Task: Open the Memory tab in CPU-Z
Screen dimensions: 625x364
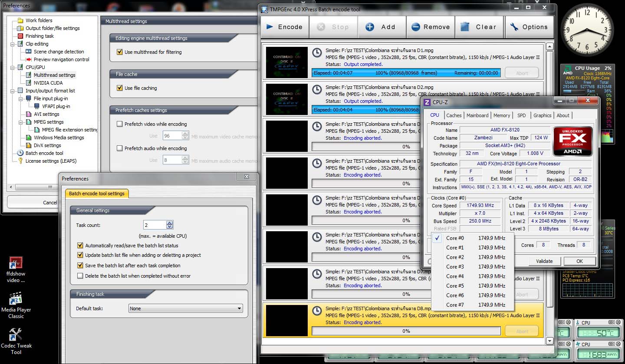Action: [x=502, y=115]
